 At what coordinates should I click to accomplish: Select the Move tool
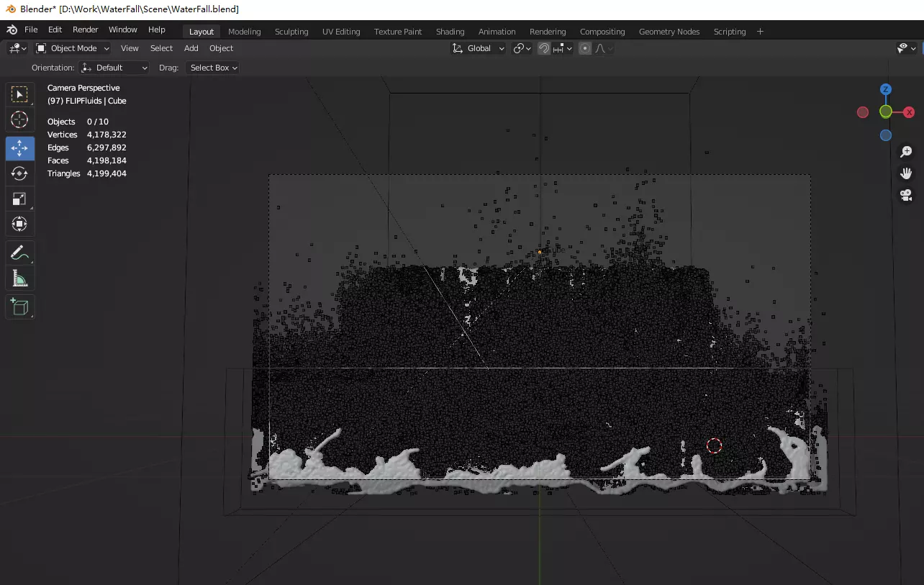[19, 148]
